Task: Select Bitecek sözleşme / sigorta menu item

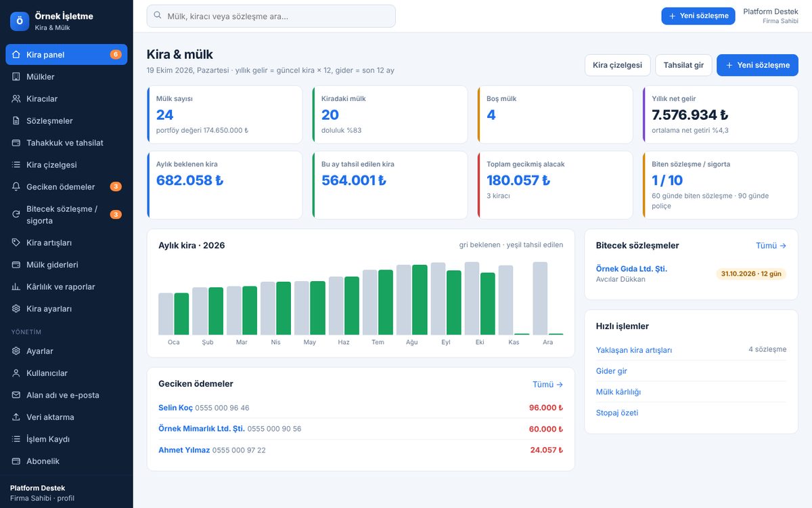Action: coord(66,215)
